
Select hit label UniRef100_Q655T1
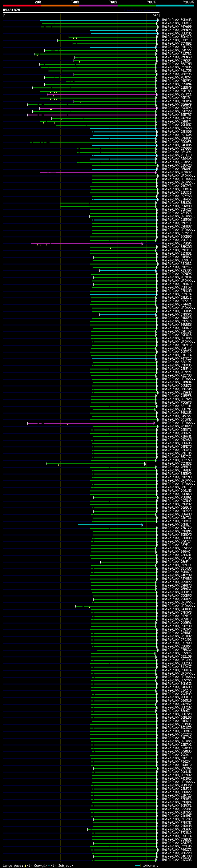tap(177, 467)
